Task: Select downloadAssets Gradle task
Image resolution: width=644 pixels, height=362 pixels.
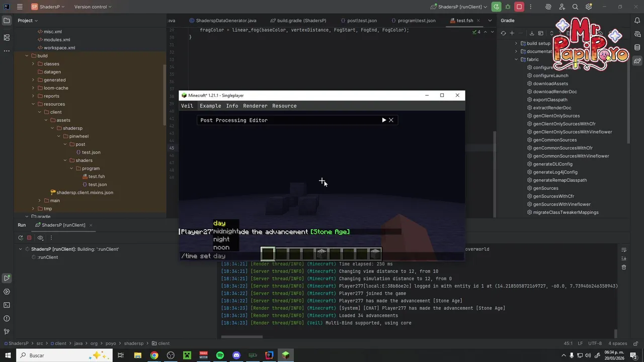Action: (550, 83)
